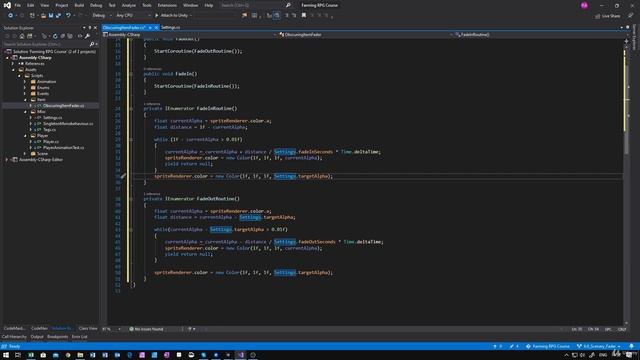Open the Assembly-CSharp project navigation dropdown

189,35
